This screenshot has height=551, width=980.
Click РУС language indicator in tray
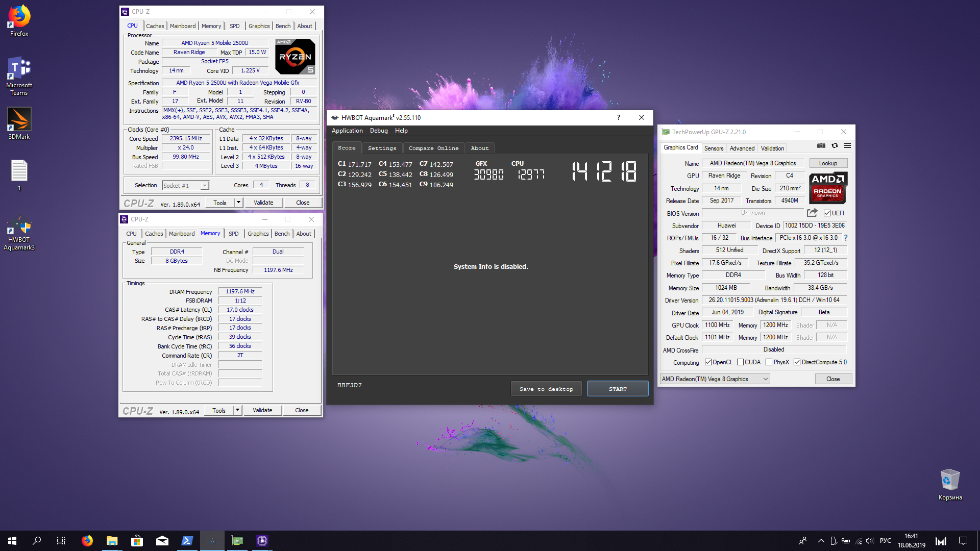point(886,541)
